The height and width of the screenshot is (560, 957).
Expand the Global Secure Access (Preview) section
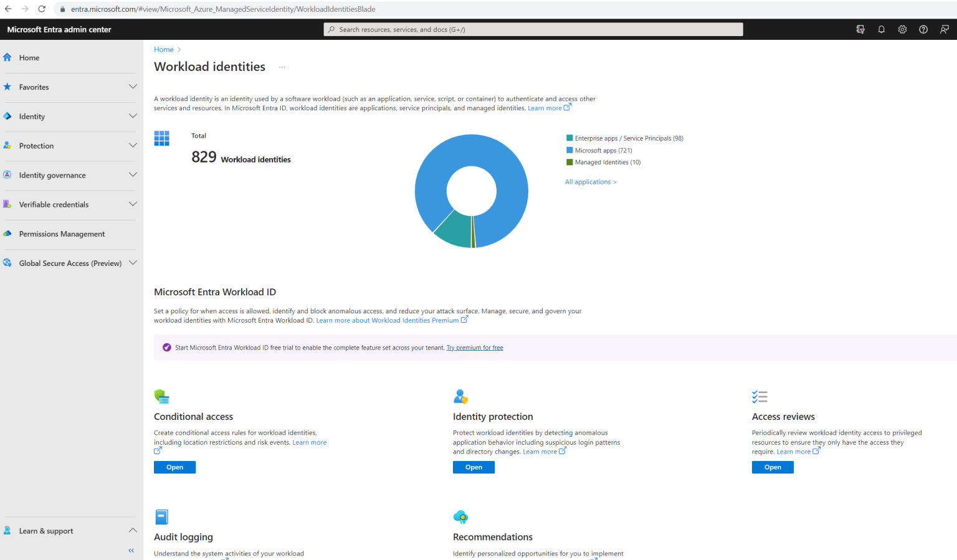tap(133, 263)
